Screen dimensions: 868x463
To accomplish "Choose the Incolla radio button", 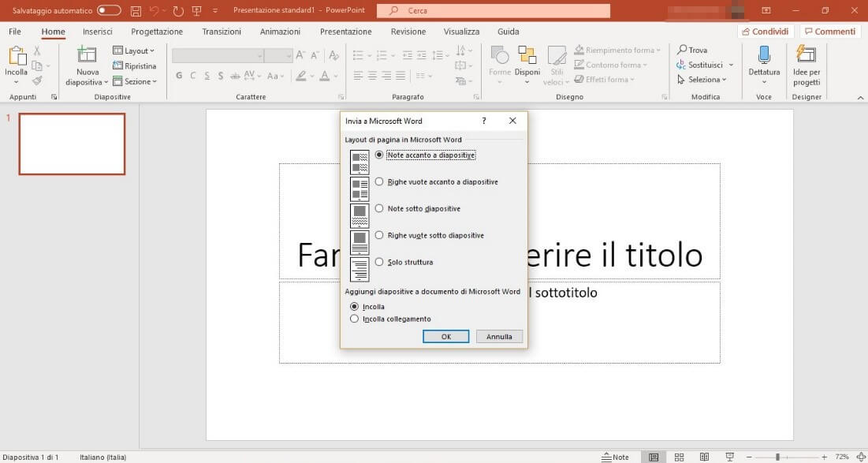I will [x=354, y=306].
